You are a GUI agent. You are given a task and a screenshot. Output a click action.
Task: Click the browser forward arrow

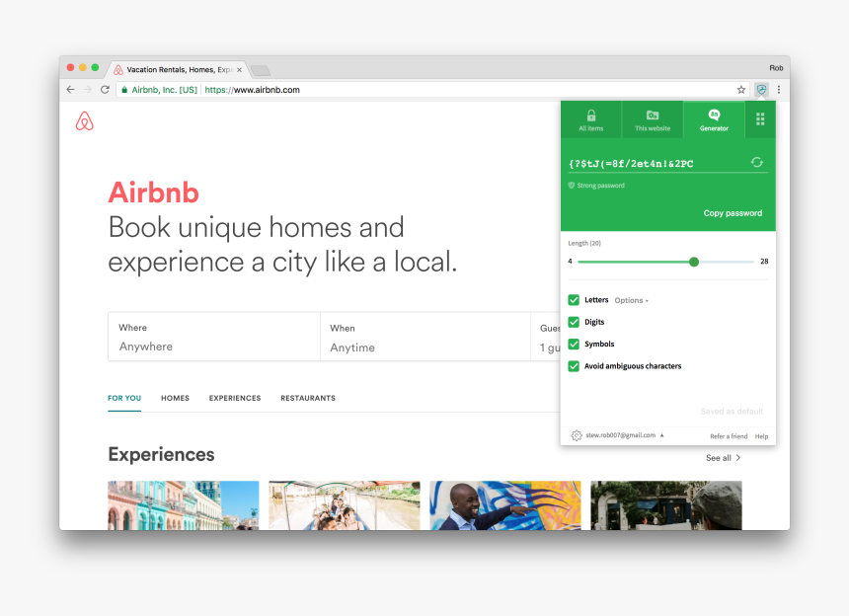point(88,89)
